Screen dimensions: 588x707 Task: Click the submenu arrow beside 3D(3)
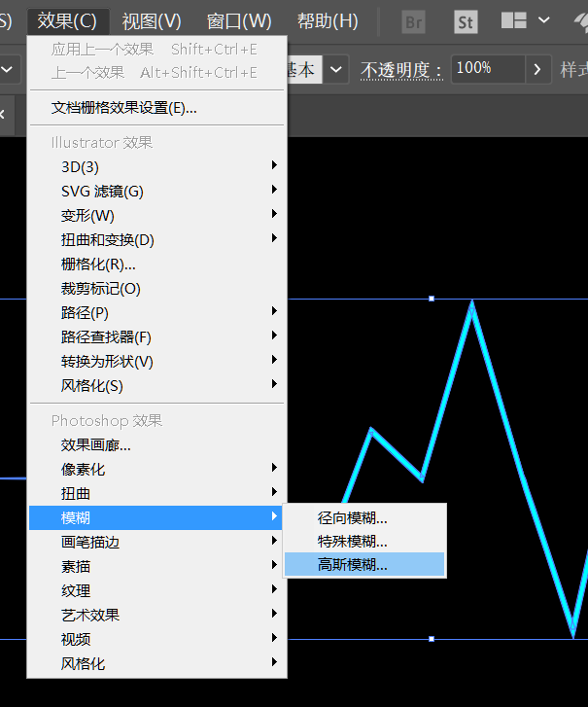coord(274,165)
